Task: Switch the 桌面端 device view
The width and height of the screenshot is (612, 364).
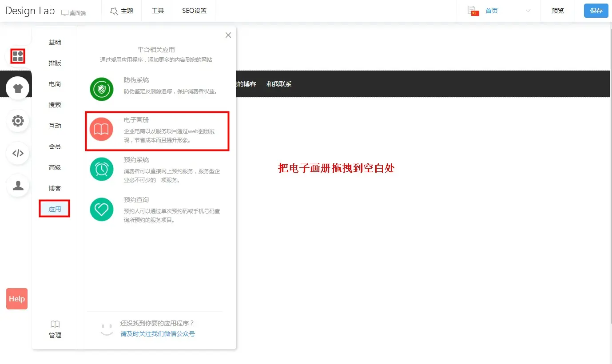Action: point(73,13)
